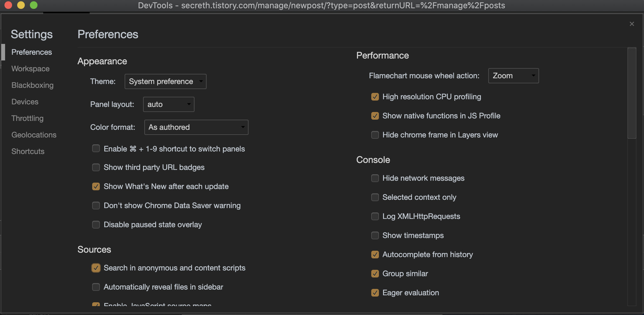The image size is (644, 315).
Task: Uncheck Show What's New after each update
Action: [96, 186]
